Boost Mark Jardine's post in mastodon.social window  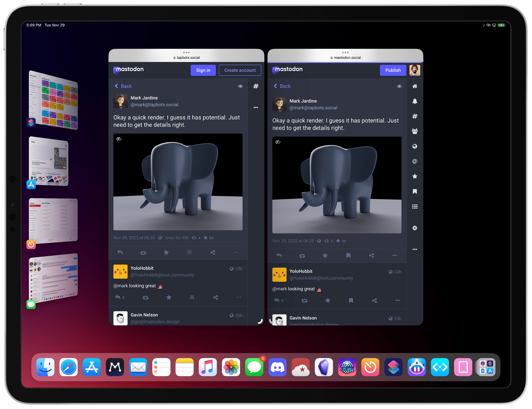(x=302, y=255)
